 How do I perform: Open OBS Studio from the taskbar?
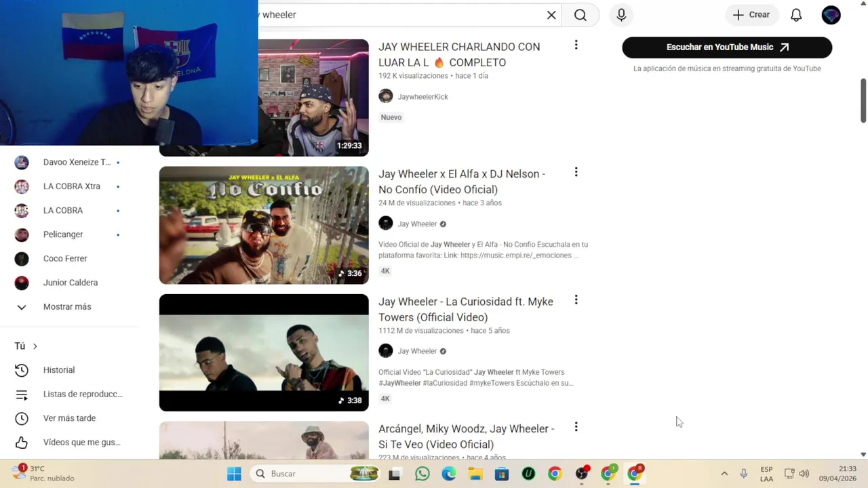click(x=582, y=474)
